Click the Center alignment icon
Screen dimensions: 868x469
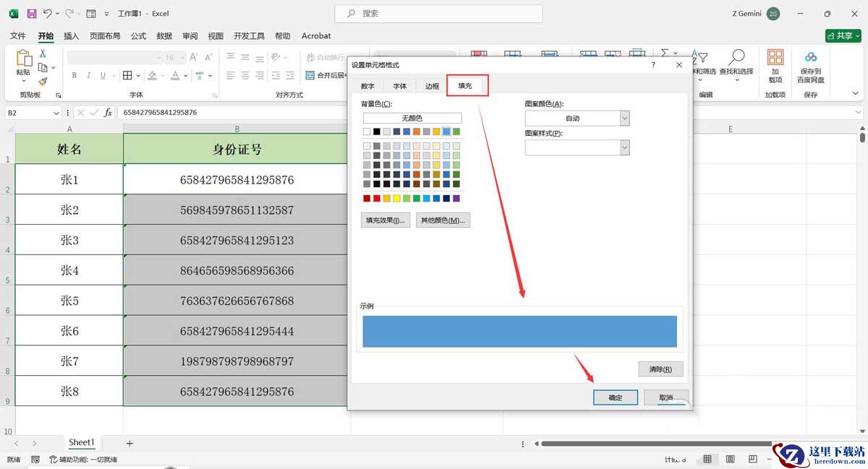click(244, 75)
